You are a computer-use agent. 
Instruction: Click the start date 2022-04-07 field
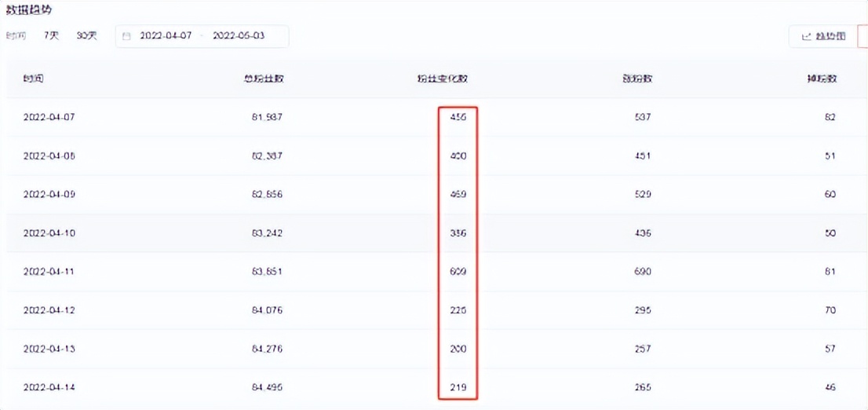pos(164,36)
